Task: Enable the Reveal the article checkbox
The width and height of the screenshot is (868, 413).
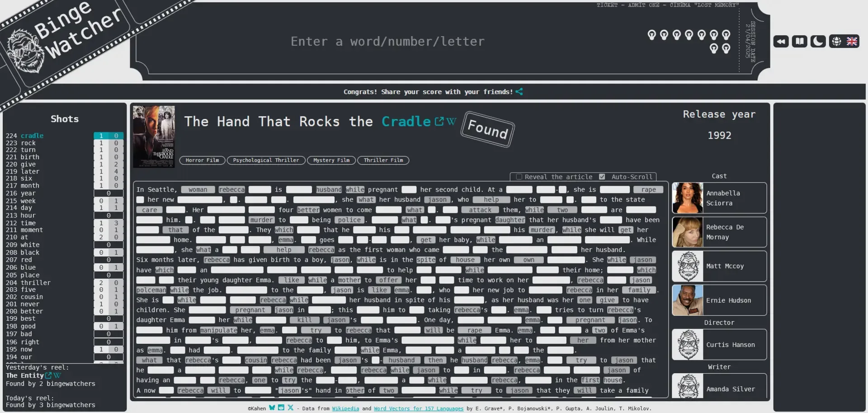Action: tap(519, 177)
